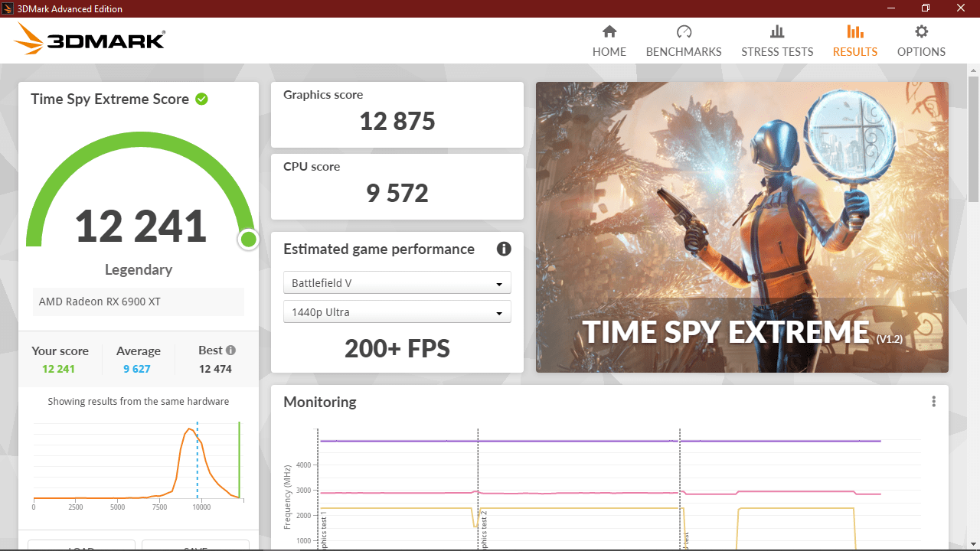Click the AMD Radeon RX 6900 XT field
Viewport: 980px width, 551px height.
click(x=139, y=302)
